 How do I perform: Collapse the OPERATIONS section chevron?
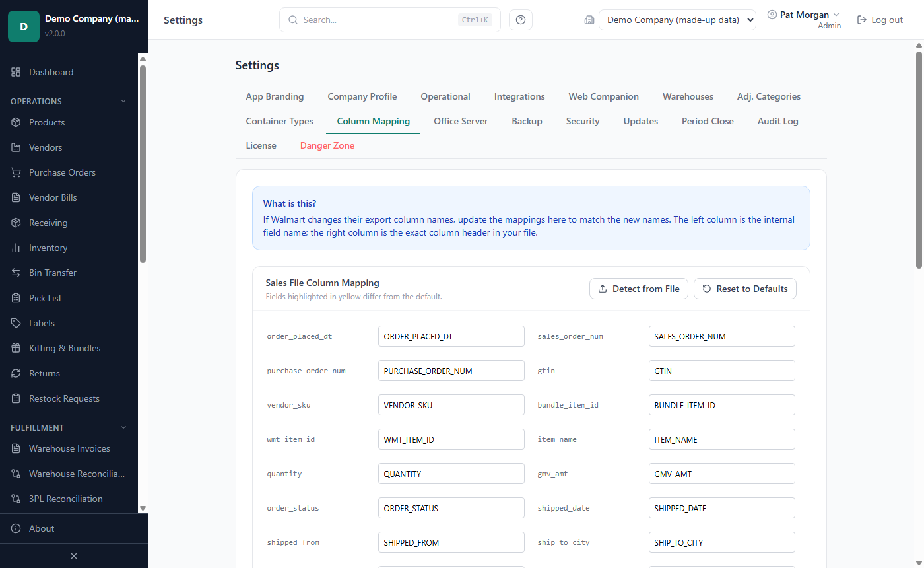pyautogui.click(x=123, y=101)
